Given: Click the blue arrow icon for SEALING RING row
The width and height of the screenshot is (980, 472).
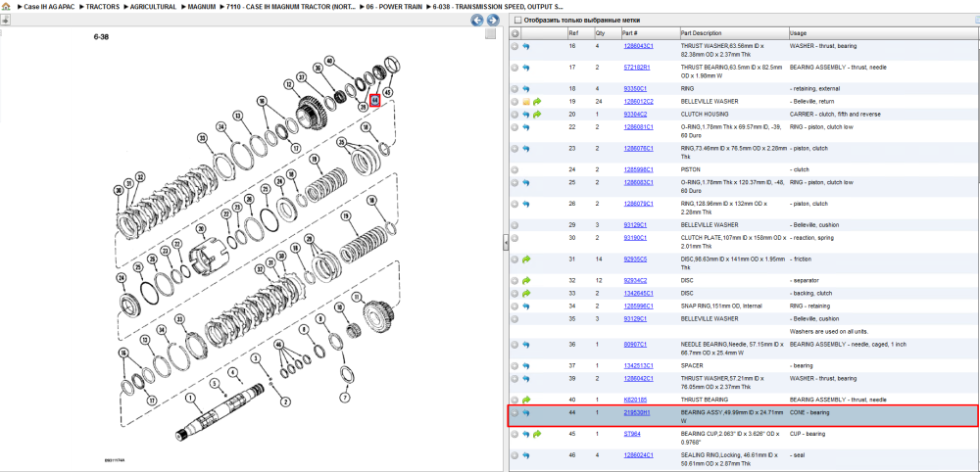Looking at the screenshot, I should pyautogui.click(x=526, y=455).
